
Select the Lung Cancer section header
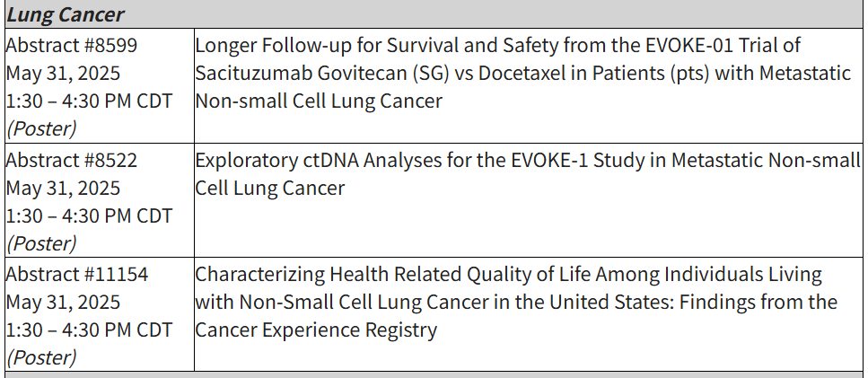pyautogui.click(x=66, y=15)
